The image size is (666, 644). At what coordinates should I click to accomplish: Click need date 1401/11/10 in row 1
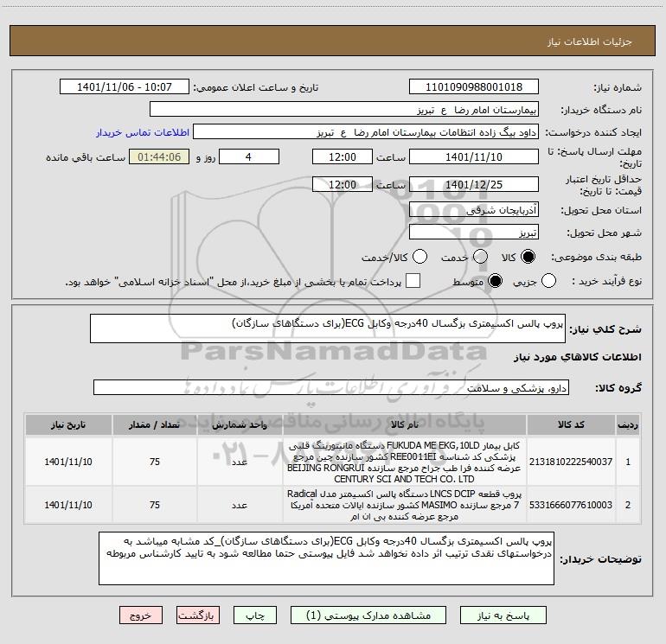[68, 462]
